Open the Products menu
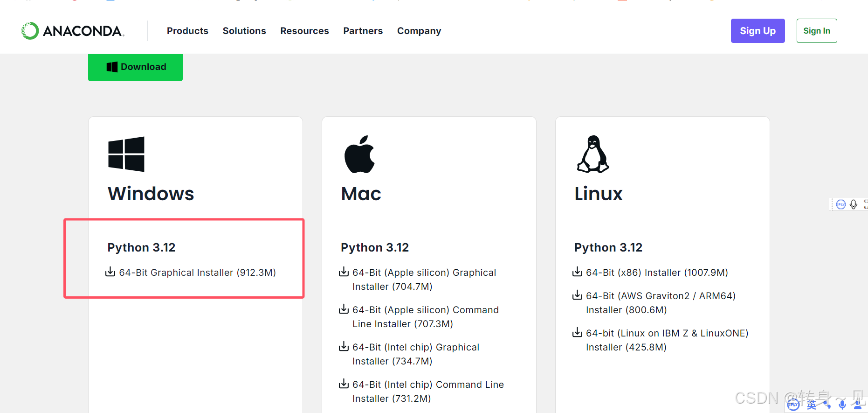Image resolution: width=868 pixels, height=413 pixels. 187,31
